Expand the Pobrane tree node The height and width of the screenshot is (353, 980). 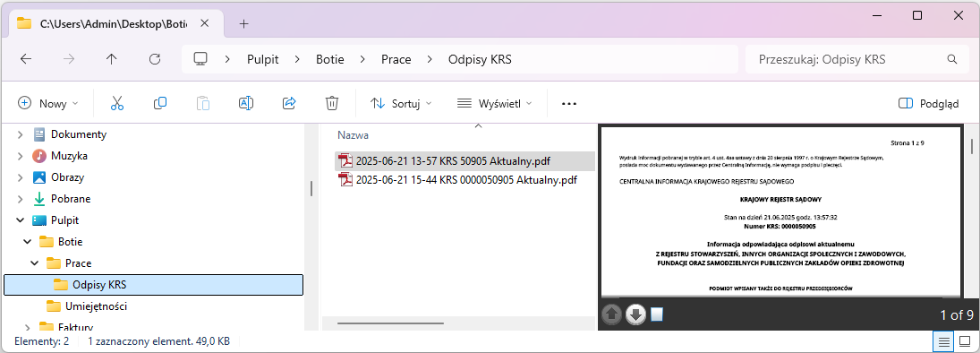coord(20,198)
